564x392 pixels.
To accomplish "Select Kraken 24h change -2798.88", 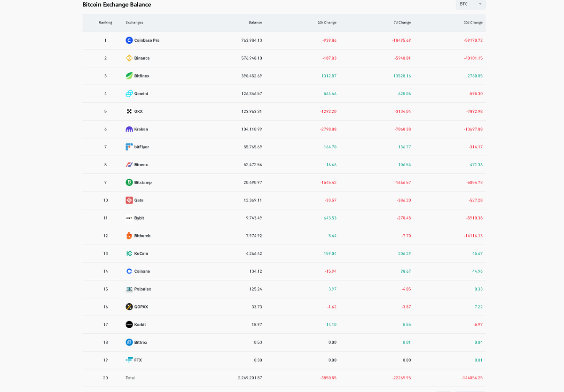I will coord(328,129).
